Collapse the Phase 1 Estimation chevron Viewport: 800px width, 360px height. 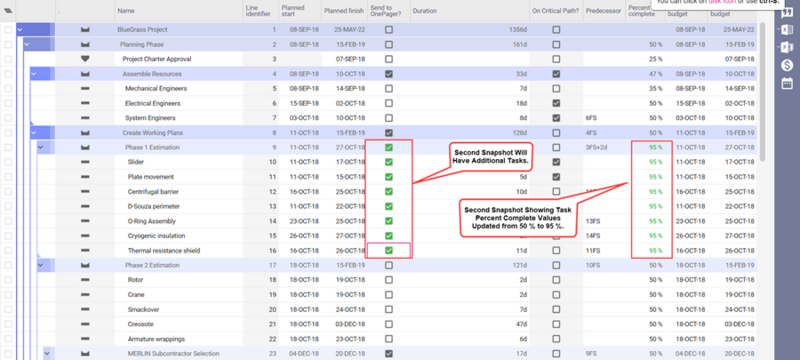pyautogui.click(x=40, y=148)
